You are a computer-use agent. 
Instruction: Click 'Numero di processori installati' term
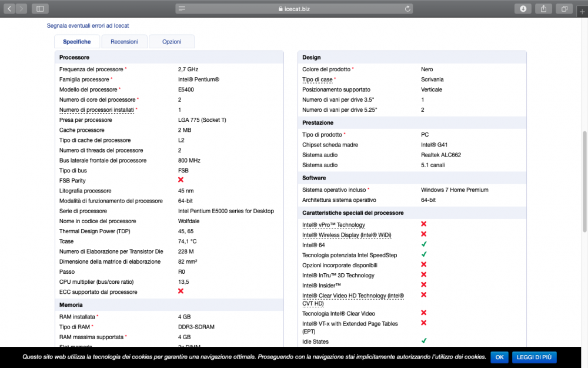(96, 110)
